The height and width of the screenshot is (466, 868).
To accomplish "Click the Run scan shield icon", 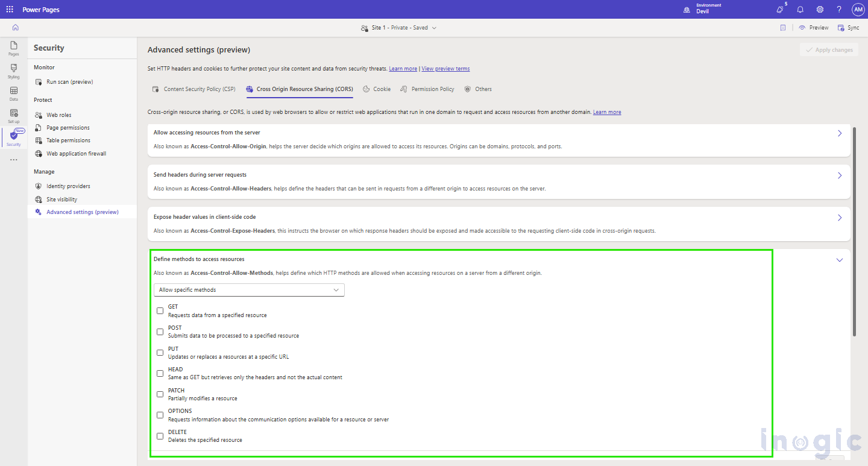I will 39,82.
